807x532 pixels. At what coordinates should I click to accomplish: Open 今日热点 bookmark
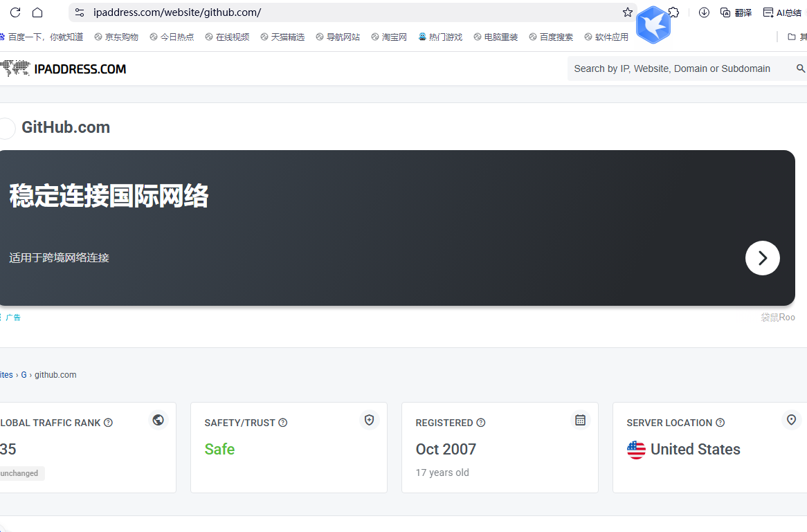pyautogui.click(x=172, y=37)
